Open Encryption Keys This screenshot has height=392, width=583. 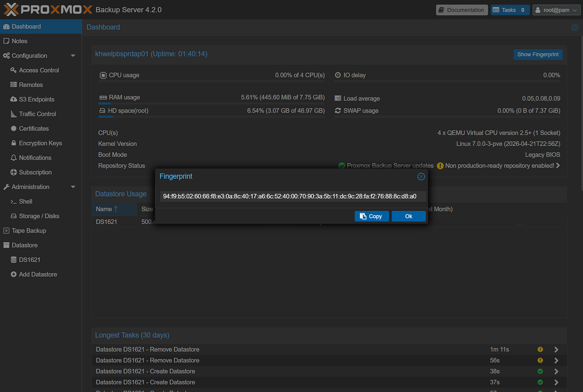41,143
